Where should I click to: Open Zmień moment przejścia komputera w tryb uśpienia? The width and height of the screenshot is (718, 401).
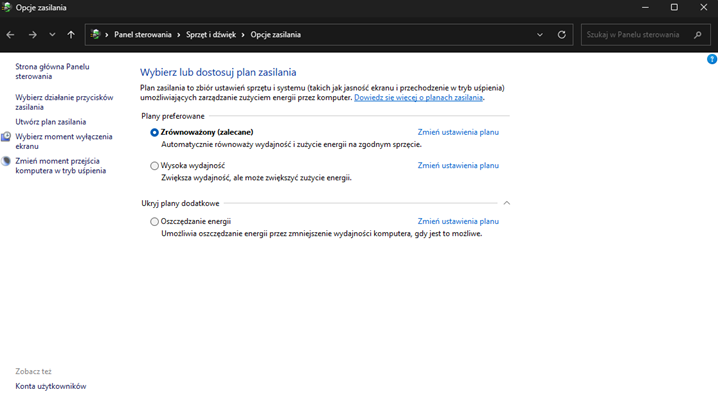60,166
